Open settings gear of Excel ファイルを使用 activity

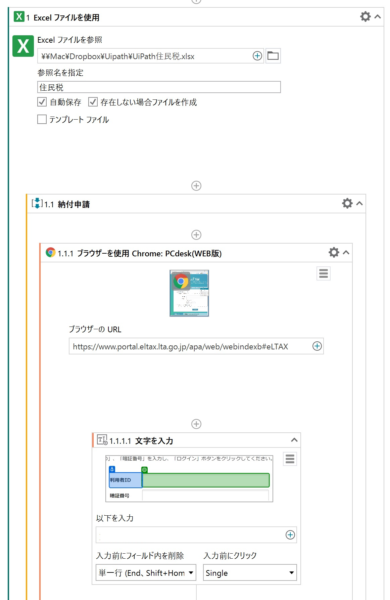pos(365,16)
